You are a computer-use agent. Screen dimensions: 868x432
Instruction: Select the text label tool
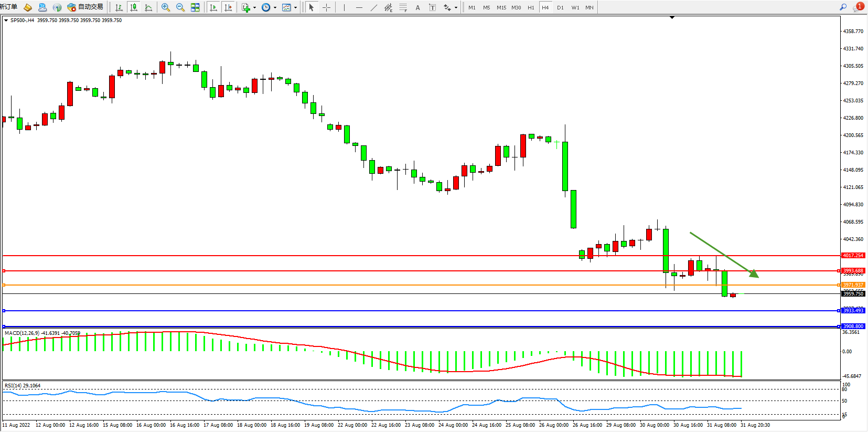(x=417, y=7)
